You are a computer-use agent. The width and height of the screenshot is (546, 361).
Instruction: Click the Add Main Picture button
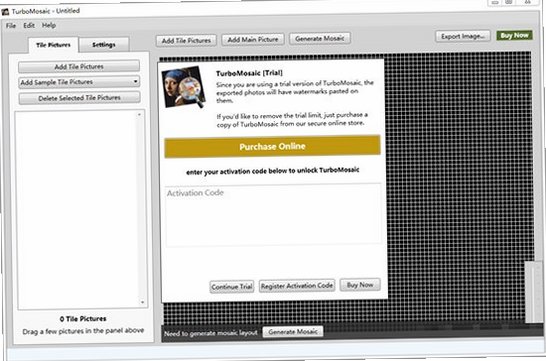253,40
